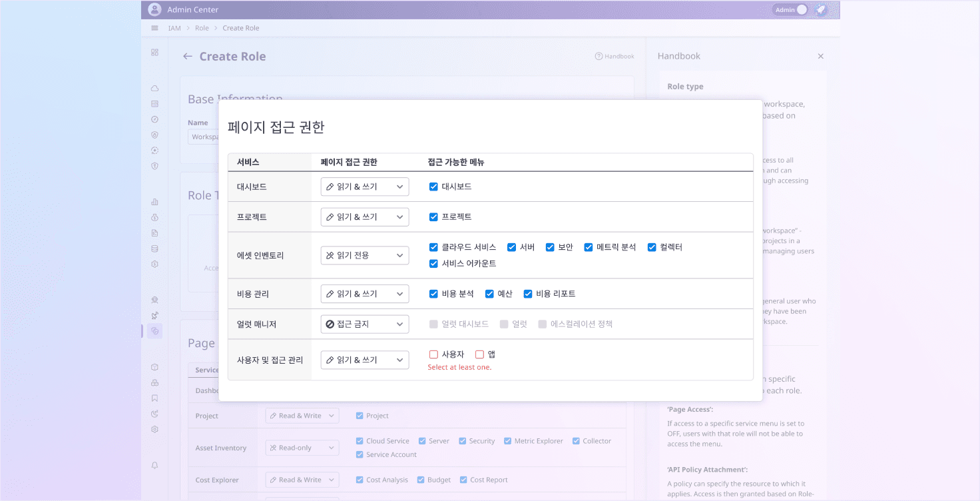
Task: Open the 에셋 인벤토리 읽기 전용 dropdown
Action: (x=365, y=255)
